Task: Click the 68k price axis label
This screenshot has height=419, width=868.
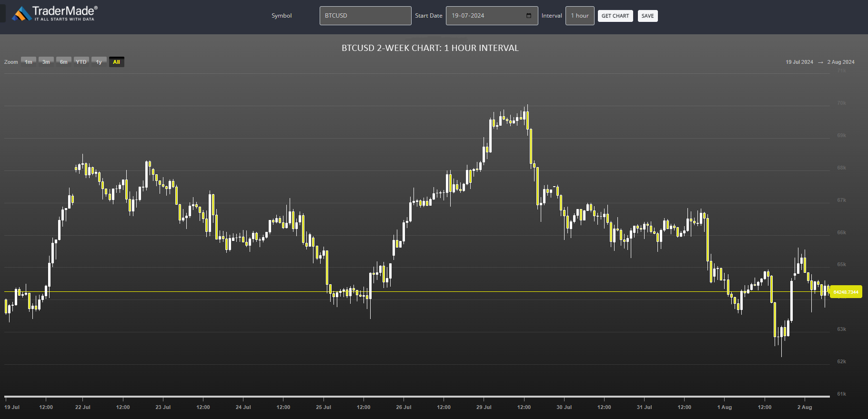Action: [x=841, y=168]
